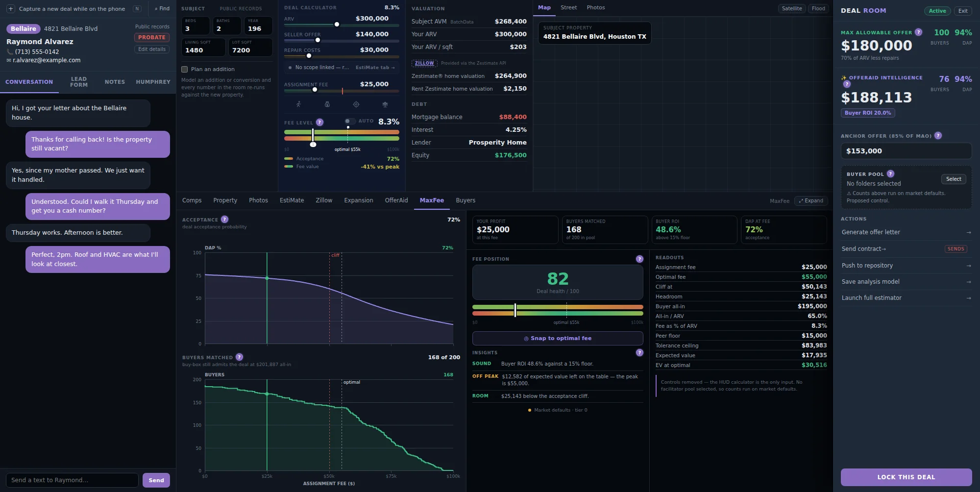Click the Send contract action
The image size is (980, 492).
906,249
